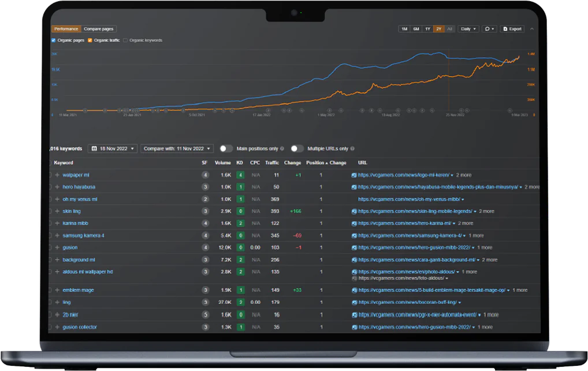Open the 18 Nov 2022 date picker
The image size is (588, 371).
(x=113, y=149)
